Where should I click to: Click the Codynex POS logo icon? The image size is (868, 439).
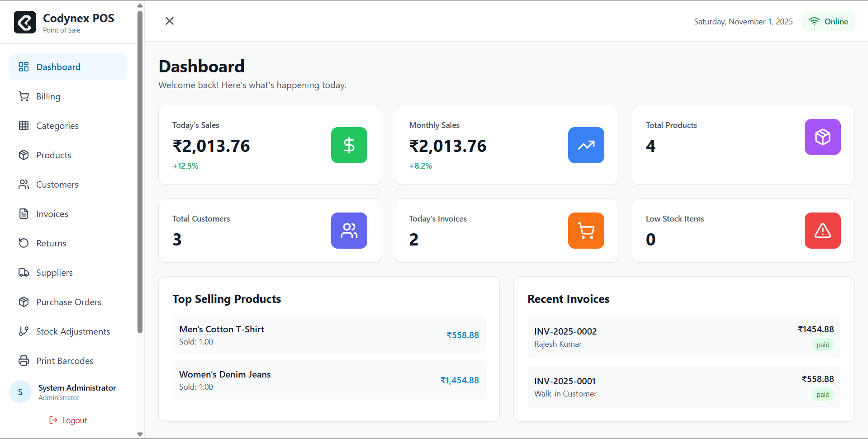tap(25, 22)
